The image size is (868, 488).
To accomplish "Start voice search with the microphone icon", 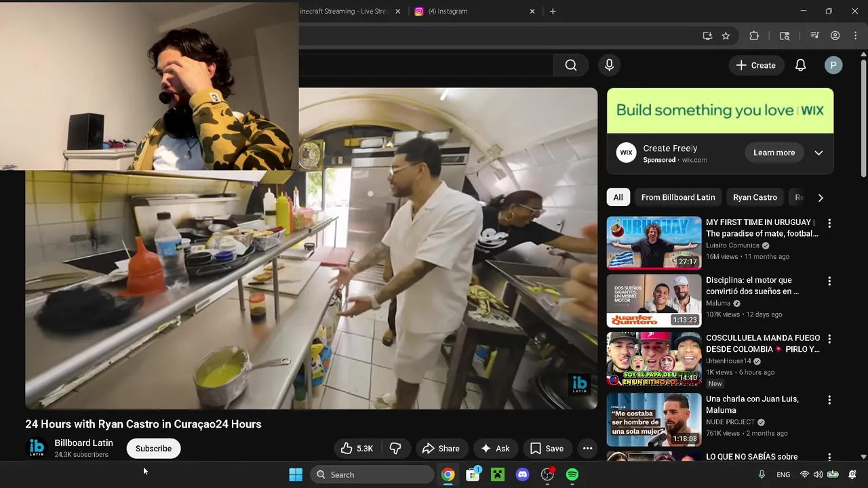I will click(x=609, y=65).
